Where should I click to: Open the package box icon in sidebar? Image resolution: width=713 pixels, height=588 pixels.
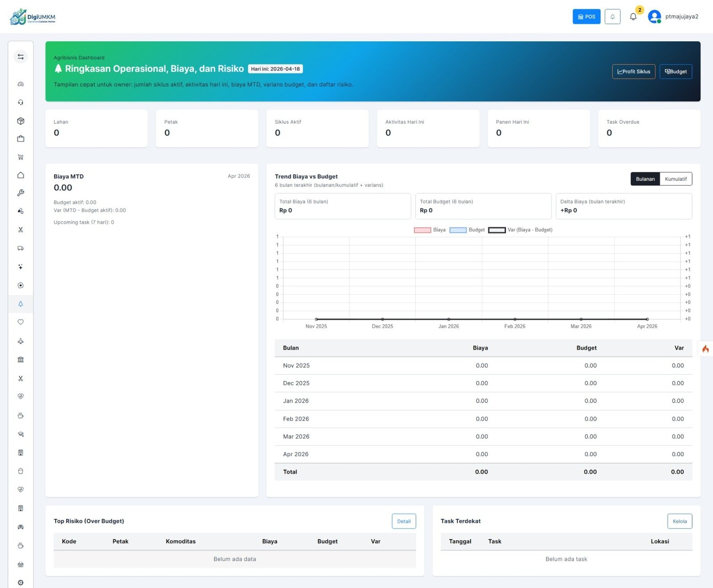[x=20, y=121]
